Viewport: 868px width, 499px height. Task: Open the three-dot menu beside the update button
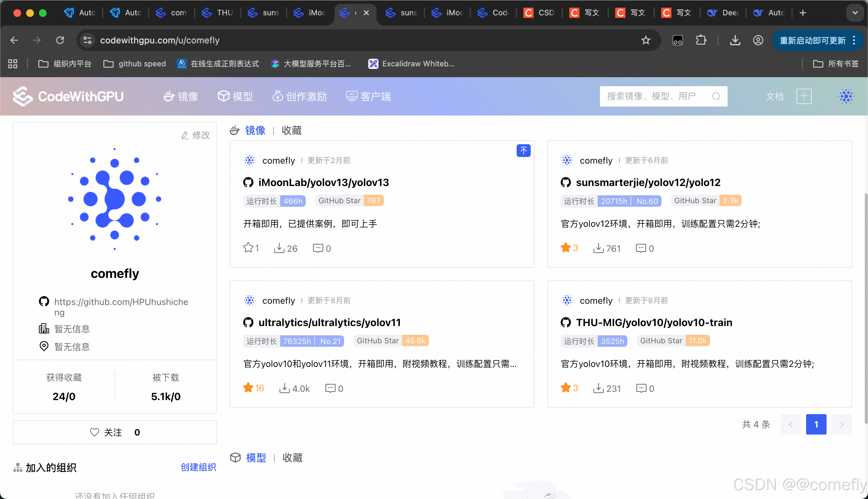pyautogui.click(x=854, y=40)
